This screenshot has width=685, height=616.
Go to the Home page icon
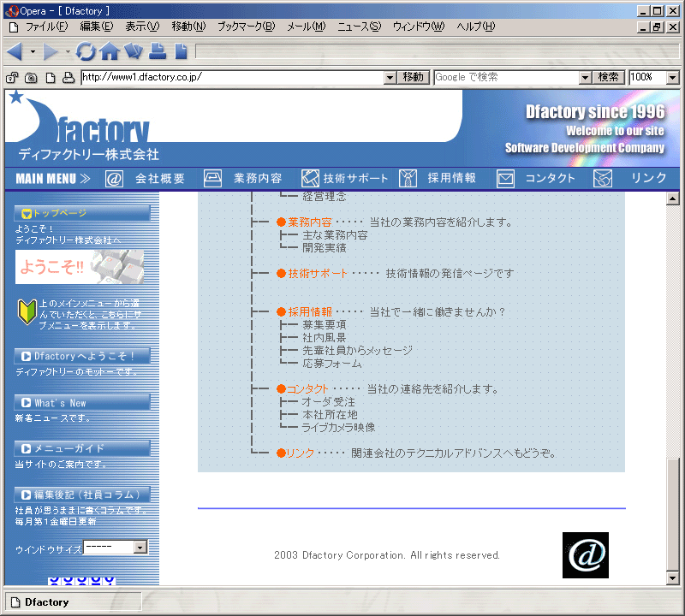[110, 51]
